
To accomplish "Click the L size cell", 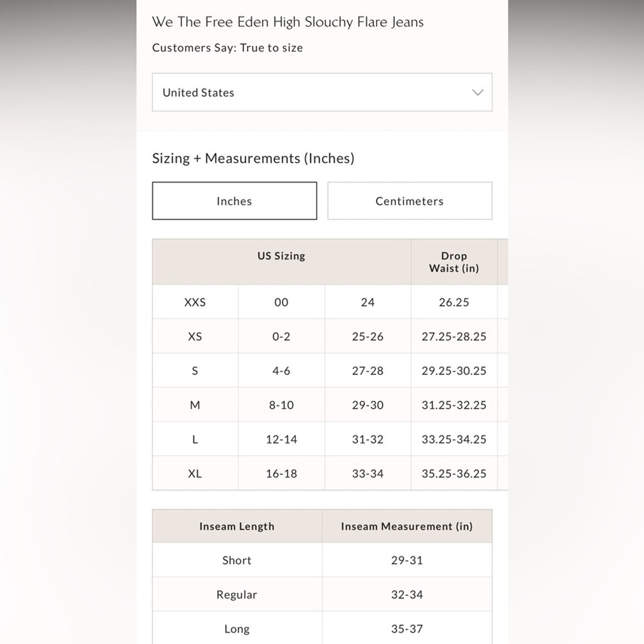I will point(195,439).
